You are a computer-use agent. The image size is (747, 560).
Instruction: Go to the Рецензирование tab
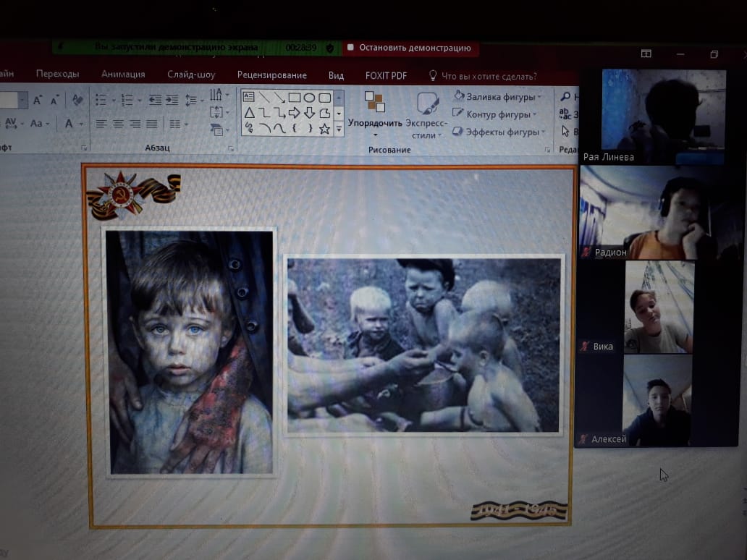click(x=271, y=75)
